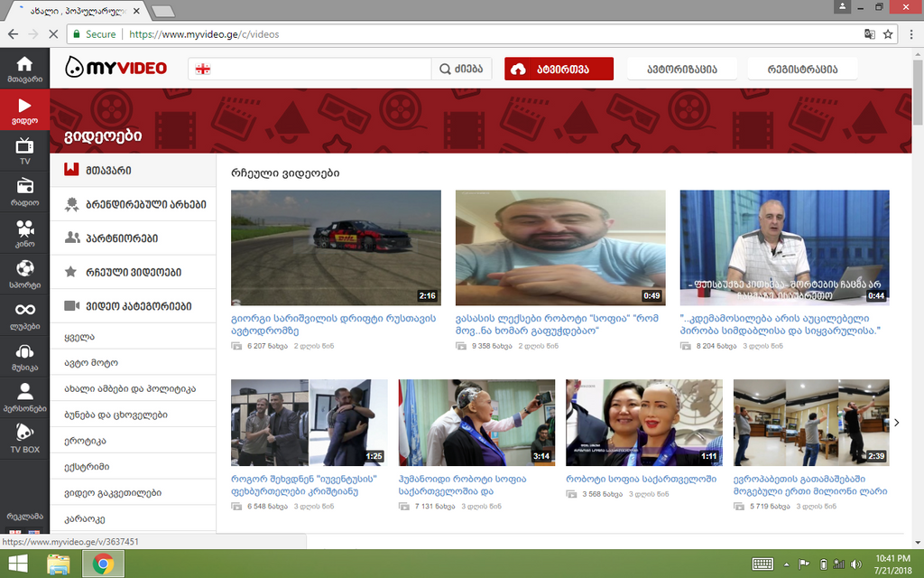Open the 3:14 robot selfie video thumbnail
924x578 pixels.
click(x=476, y=423)
